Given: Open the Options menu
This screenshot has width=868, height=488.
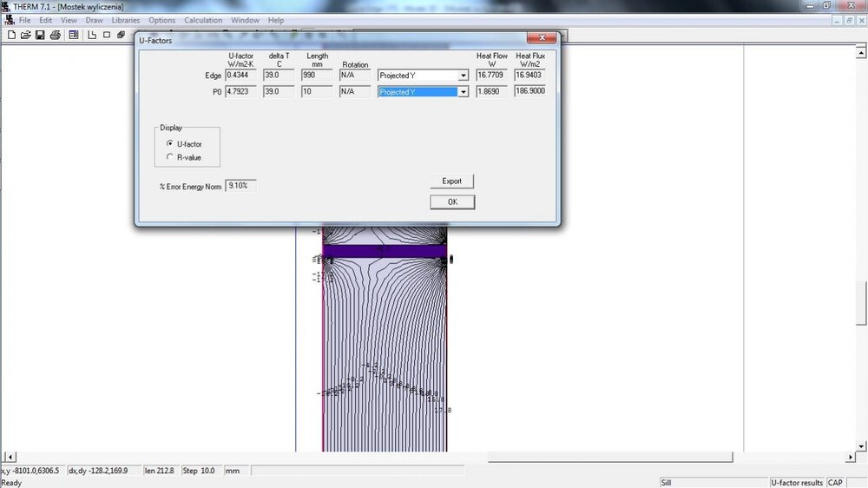Looking at the screenshot, I should coord(161,20).
